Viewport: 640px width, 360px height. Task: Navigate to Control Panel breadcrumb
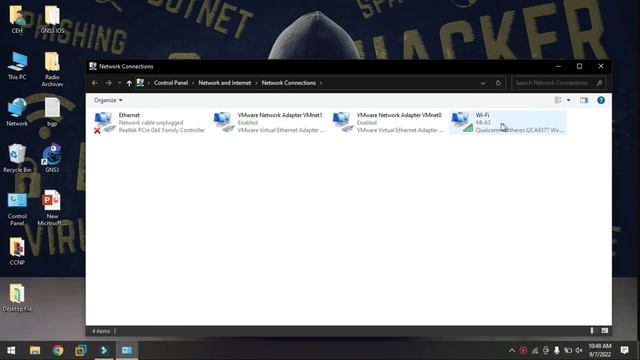(x=171, y=83)
